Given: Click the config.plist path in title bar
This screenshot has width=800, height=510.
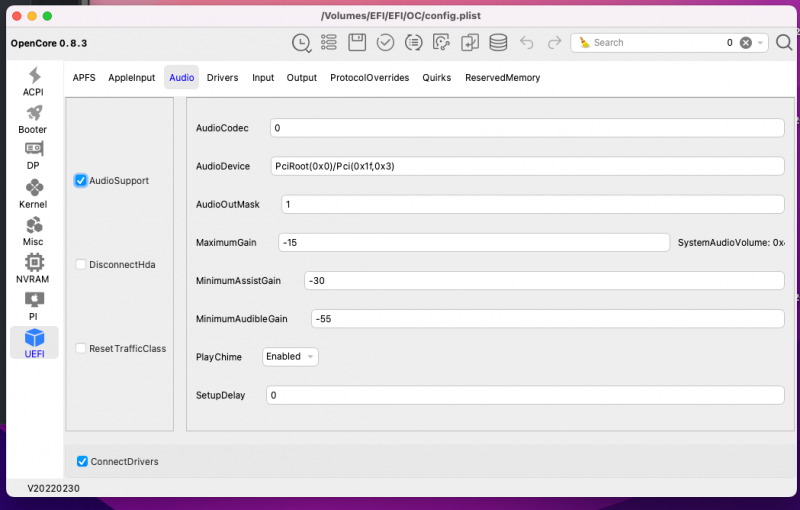Looking at the screenshot, I should [x=401, y=16].
